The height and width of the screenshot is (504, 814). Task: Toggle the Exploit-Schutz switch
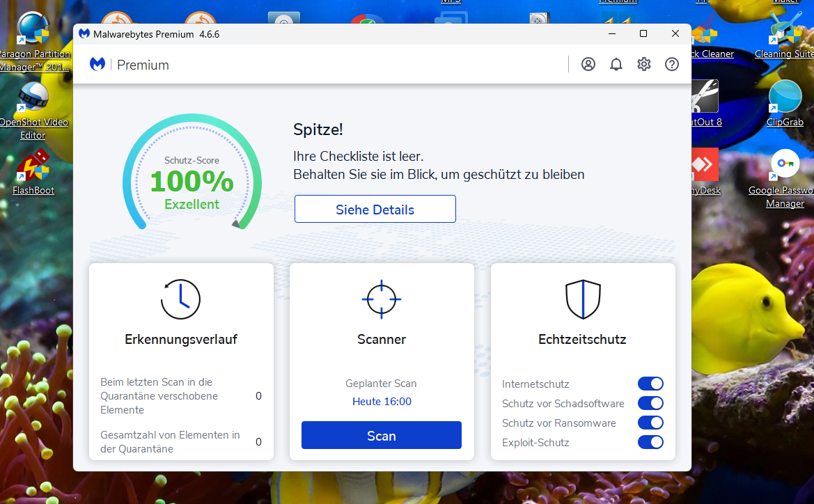[650, 442]
